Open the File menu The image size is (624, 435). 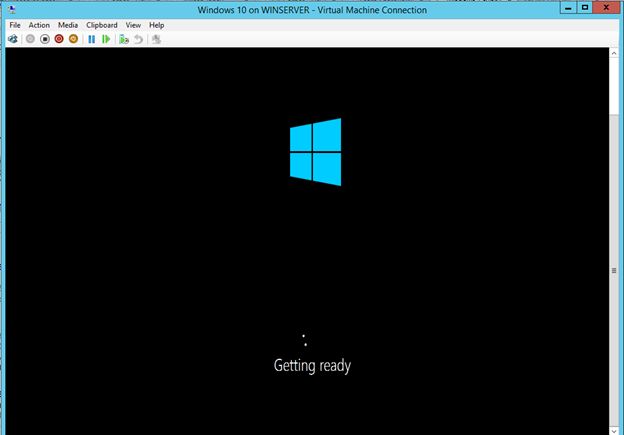coord(15,25)
